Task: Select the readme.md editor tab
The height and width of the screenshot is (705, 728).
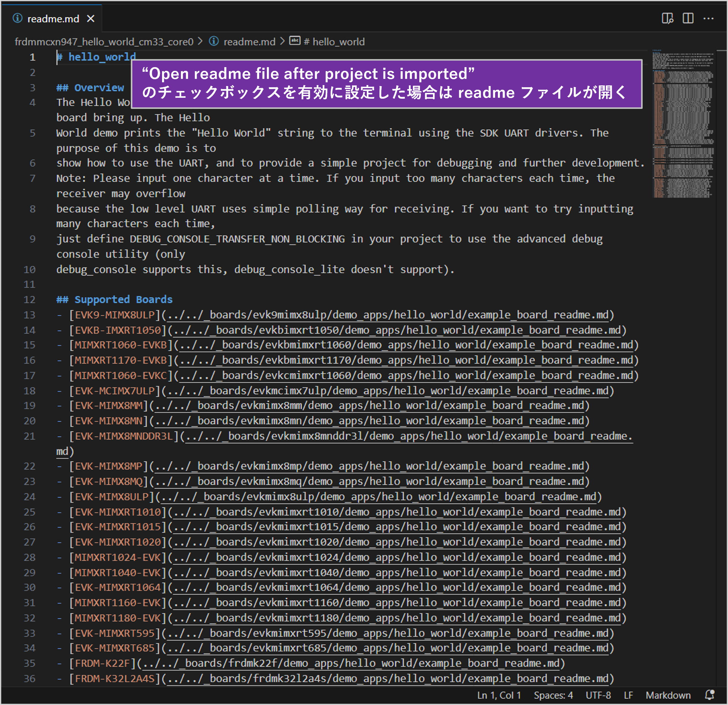Action: coord(53,19)
